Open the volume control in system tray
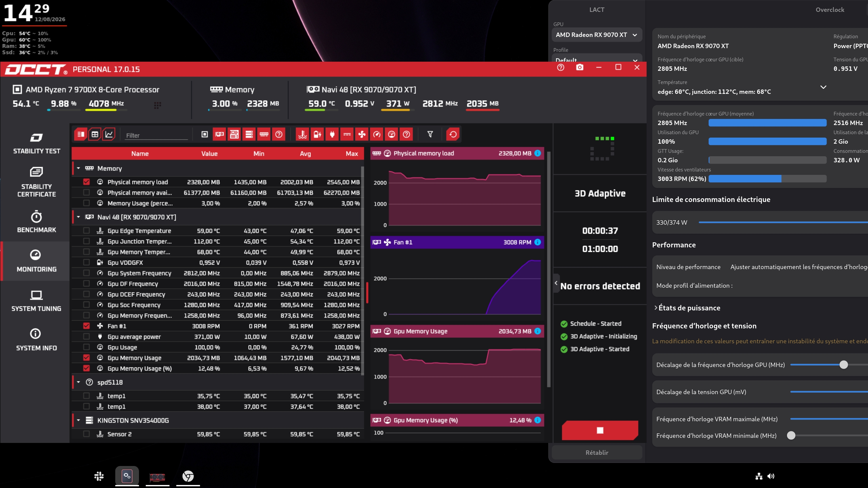 click(x=771, y=476)
